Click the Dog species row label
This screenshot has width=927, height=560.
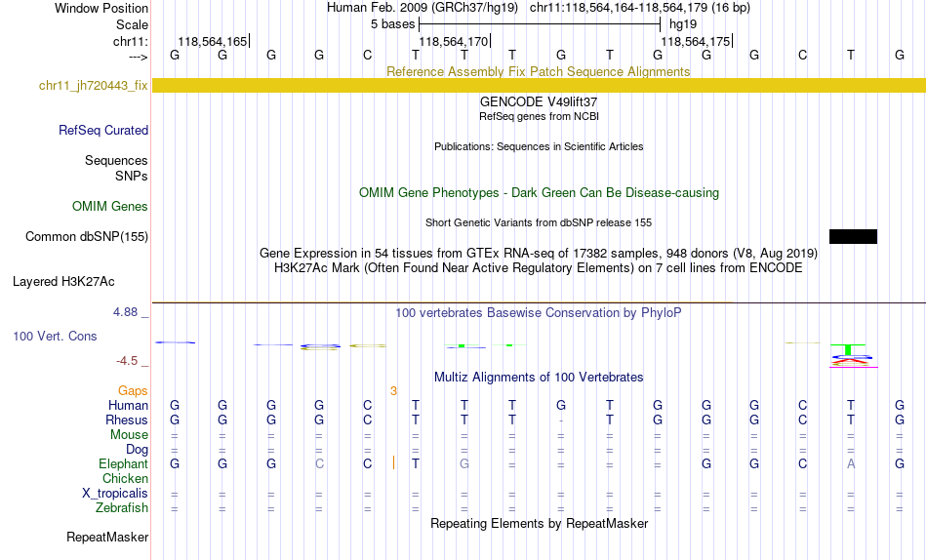pos(137,450)
